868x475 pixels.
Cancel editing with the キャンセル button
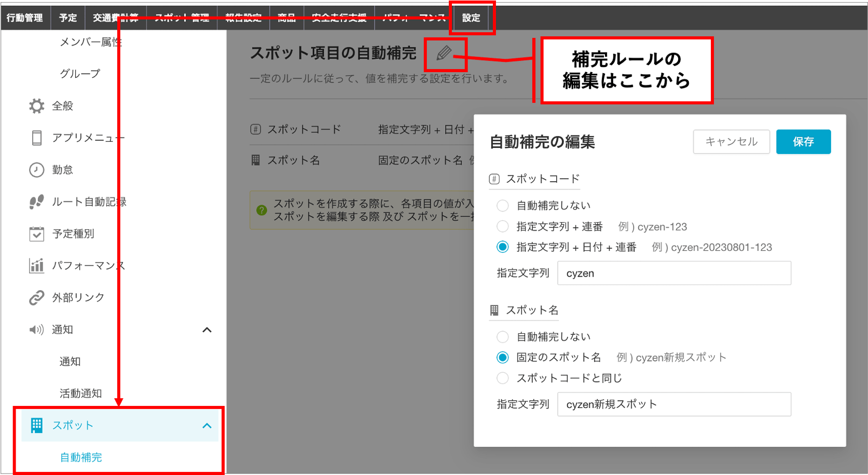tap(731, 141)
